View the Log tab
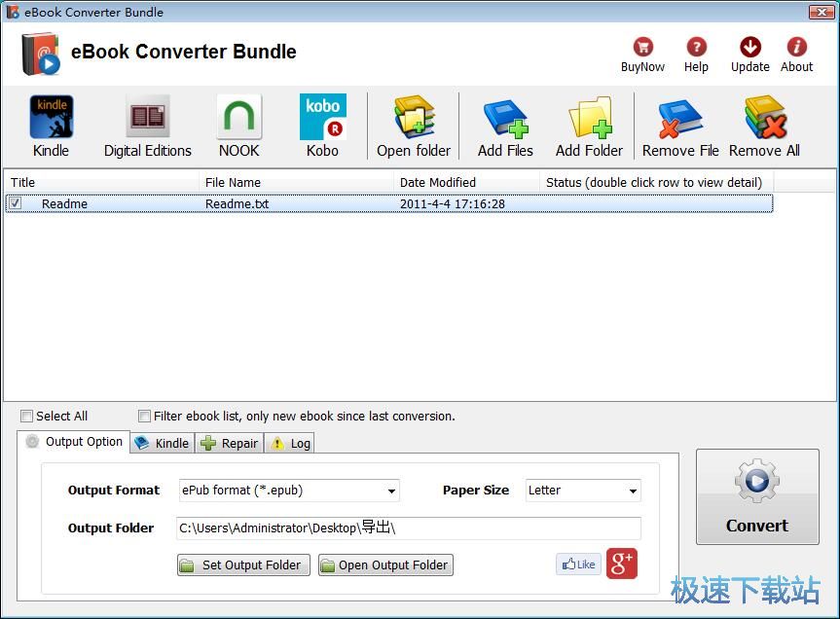840x619 pixels. tap(289, 444)
